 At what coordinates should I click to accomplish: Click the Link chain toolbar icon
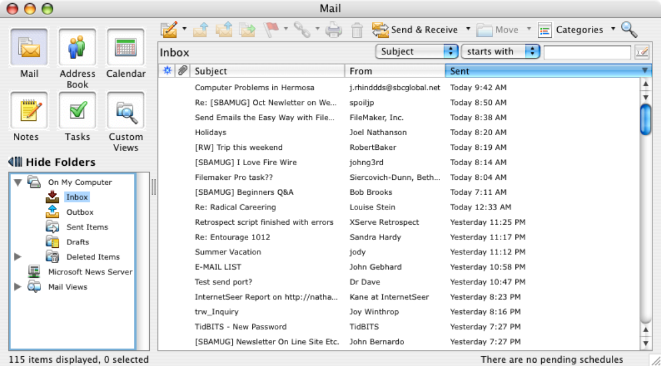pyautogui.click(x=302, y=30)
